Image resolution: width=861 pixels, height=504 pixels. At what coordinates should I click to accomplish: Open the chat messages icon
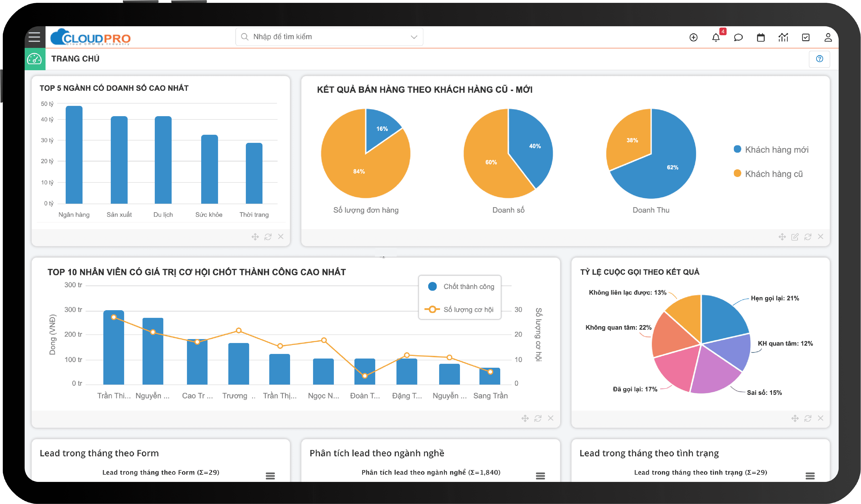[738, 37]
